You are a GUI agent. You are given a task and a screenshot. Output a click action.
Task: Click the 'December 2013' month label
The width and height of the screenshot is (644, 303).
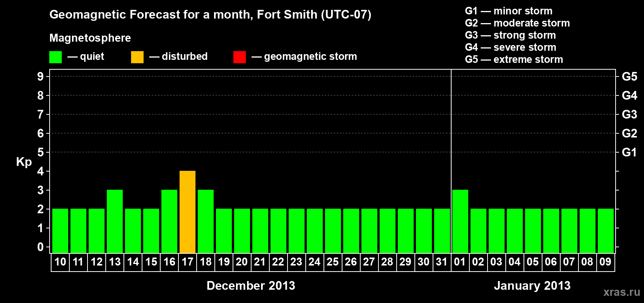coord(251,285)
